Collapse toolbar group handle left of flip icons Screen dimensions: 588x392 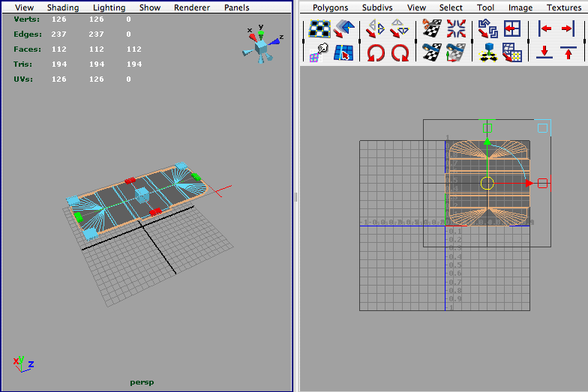pyautogui.click(x=360, y=40)
